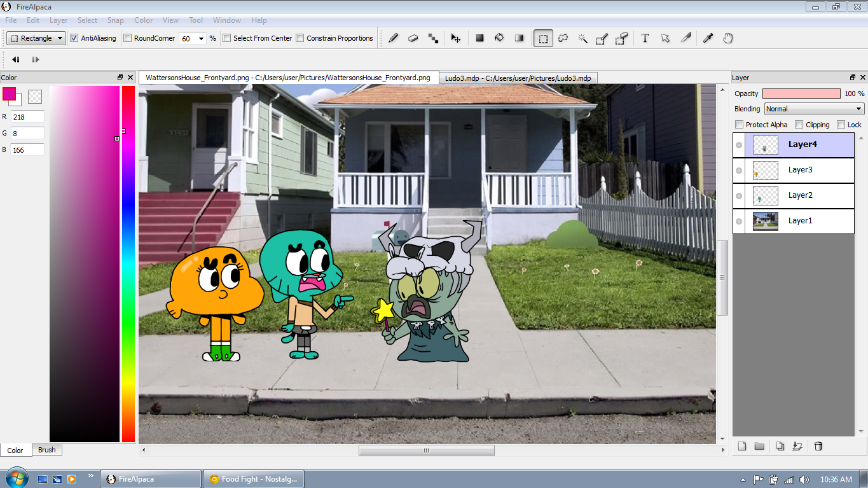The width and height of the screenshot is (868, 488).
Task: Select the rectangular Select tool
Action: (x=543, y=38)
